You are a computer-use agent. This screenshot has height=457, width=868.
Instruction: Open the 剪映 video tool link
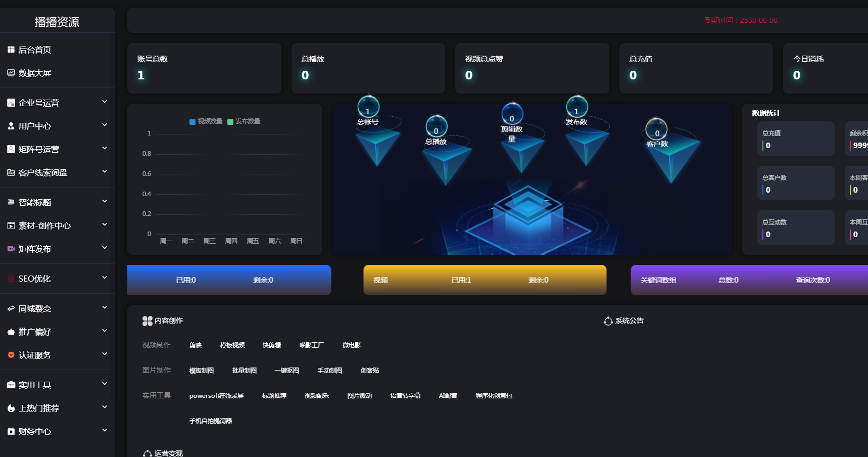(196, 345)
